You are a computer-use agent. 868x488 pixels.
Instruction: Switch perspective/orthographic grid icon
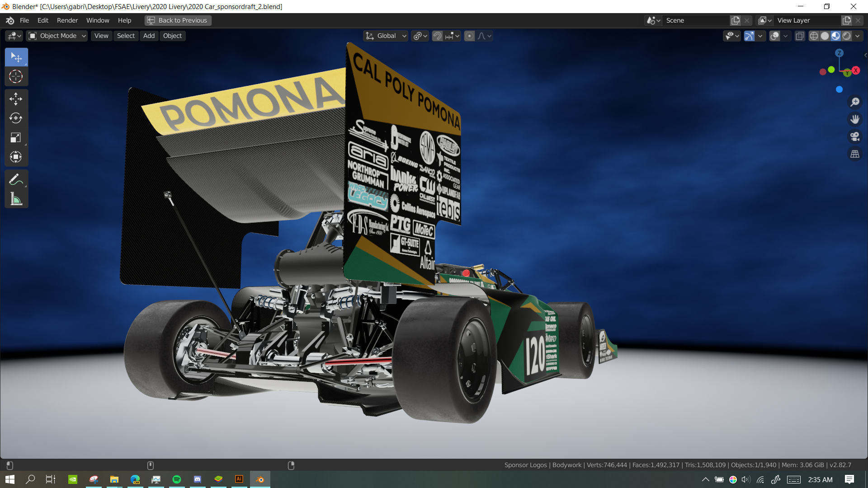click(x=854, y=154)
